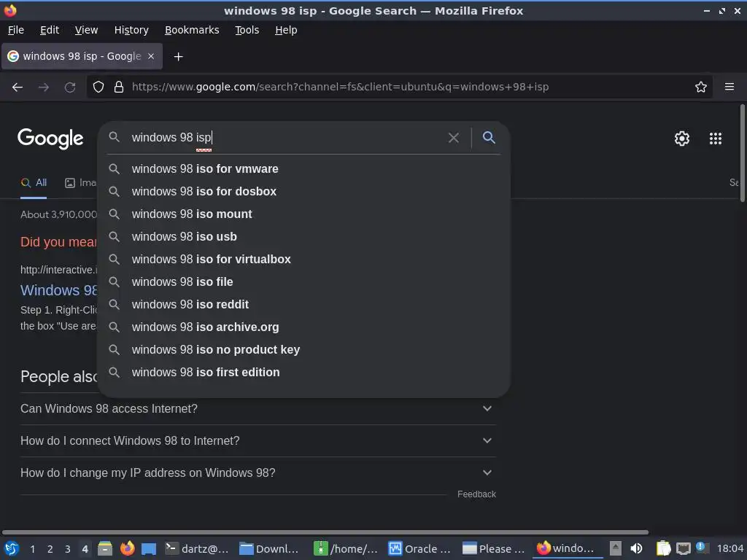
Task: Switch to the Images results tab
Action: [x=81, y=183]
